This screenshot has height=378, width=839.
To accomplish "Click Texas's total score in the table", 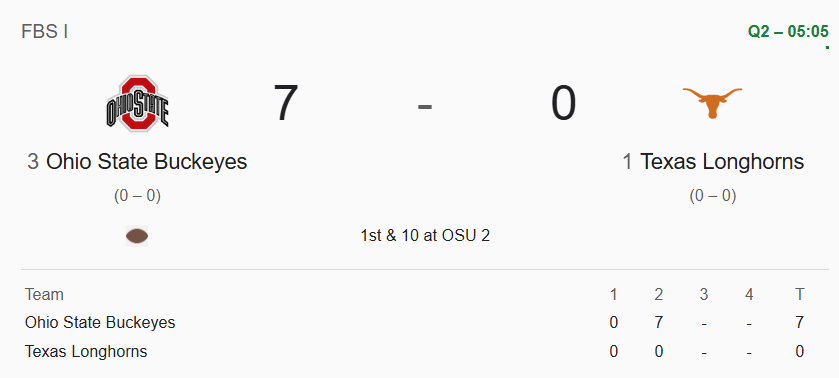I will pos(799,352).
